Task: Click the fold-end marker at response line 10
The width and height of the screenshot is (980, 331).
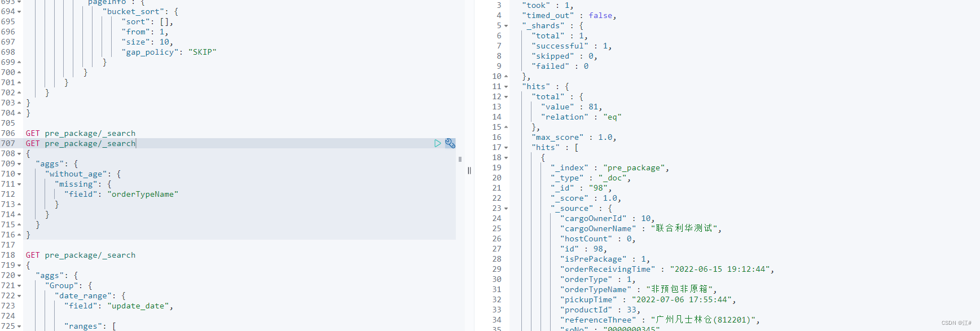Action: [x=506, y=76]
